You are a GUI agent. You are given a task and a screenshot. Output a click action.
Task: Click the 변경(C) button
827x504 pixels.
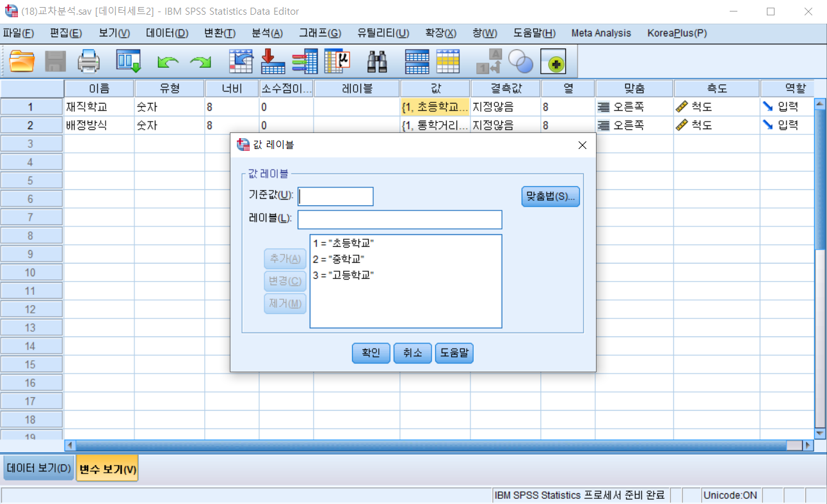click(285, 281)
